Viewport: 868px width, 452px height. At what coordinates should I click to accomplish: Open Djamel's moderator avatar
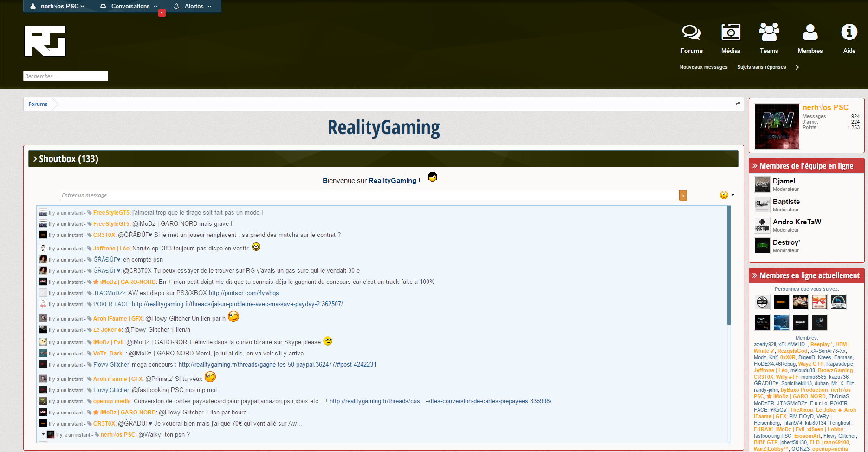coord(762,184)
